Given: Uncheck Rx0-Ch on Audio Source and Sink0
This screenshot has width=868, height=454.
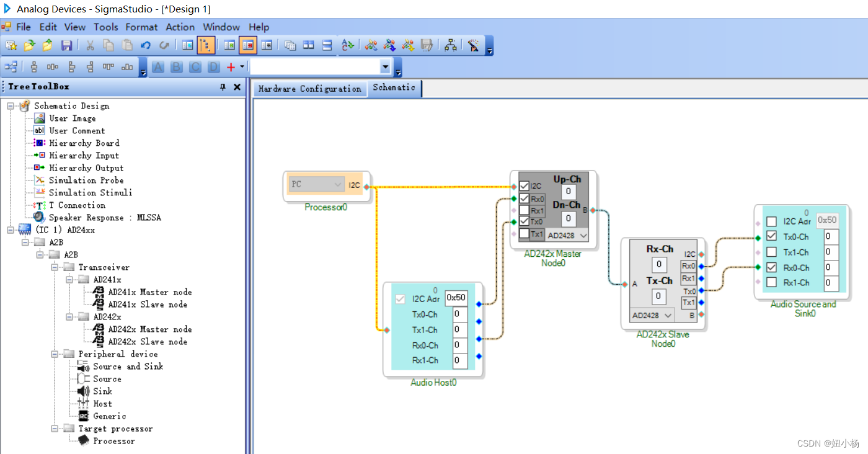Looking at the screenshot, I should point(771,267).
